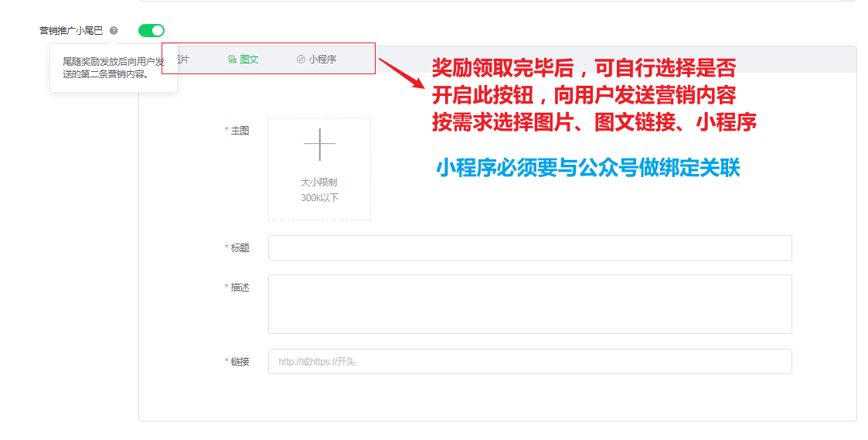Click the plus sign to upload 主图
The image size is (868, 440).
[319, 145]
